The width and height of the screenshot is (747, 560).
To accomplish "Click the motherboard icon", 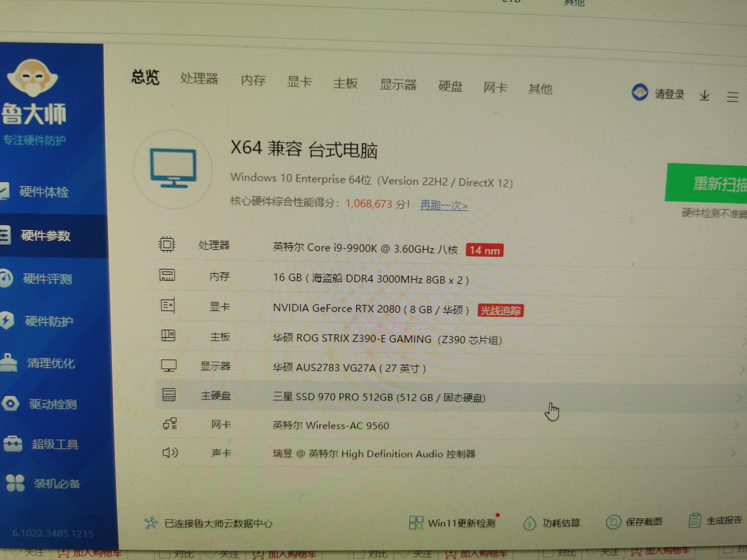I will 168,335.
